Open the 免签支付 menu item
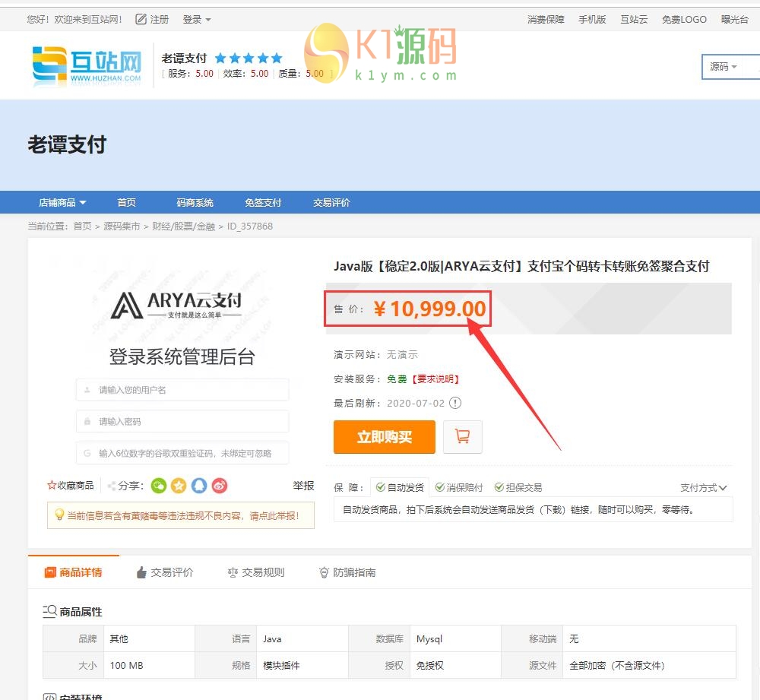This screenshot has height=700, width=760. [263, 203]
